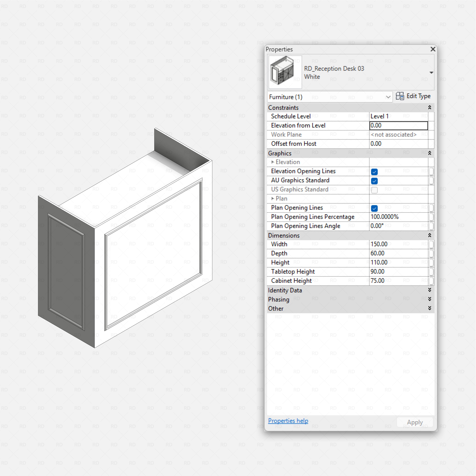The width and height of the screenshot is (476, 476).
Task: Expand the Other section
Action: [x=430, y=308]
